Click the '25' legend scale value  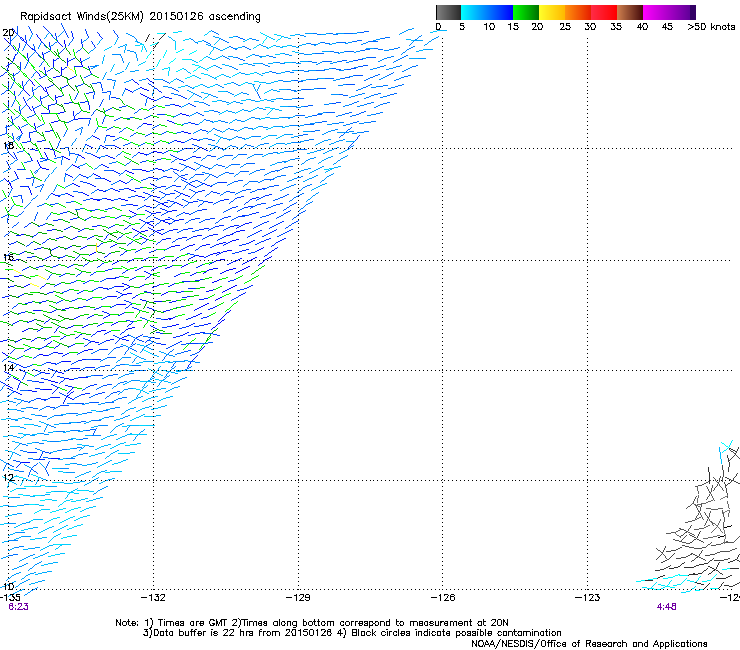coord(565,27)
